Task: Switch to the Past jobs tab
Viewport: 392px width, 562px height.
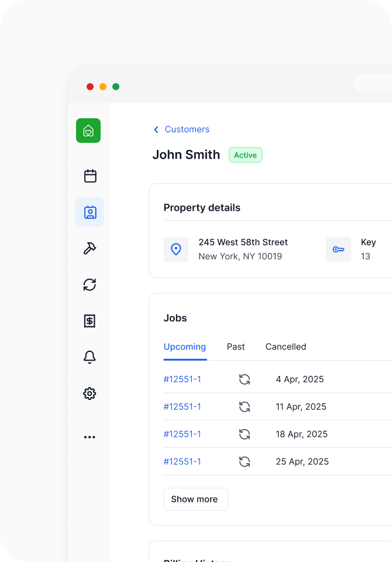Action: pos(236,347)
